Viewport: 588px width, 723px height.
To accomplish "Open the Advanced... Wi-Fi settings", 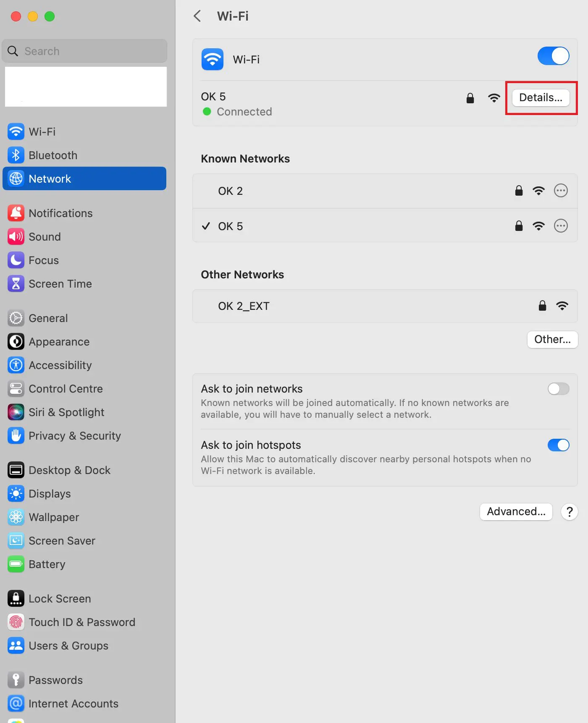I will click(x=516, y=511).
